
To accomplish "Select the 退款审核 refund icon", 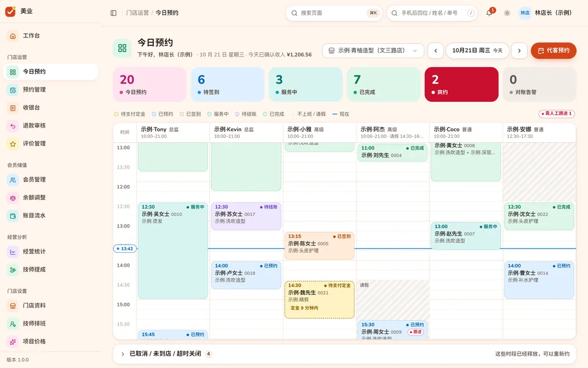I will pos(13,126).
